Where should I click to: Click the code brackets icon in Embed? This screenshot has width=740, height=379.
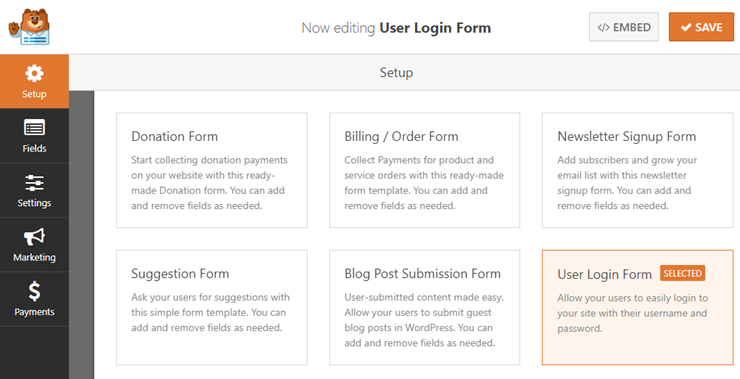pos(603,27)
